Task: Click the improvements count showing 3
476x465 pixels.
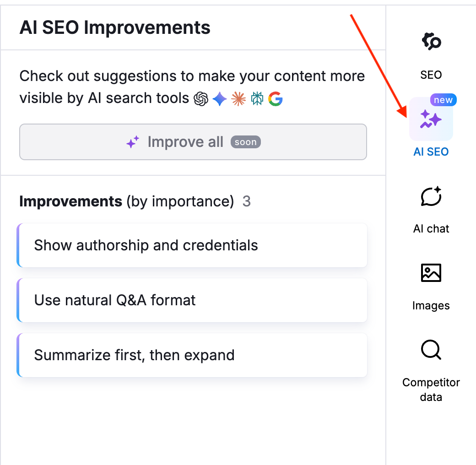Action: 246,201
